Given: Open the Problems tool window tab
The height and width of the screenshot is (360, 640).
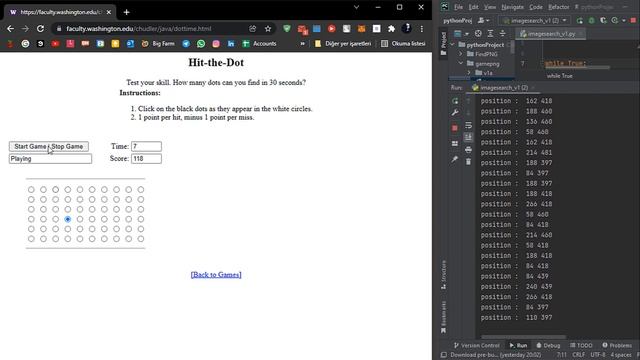Looking at the screenshot, I should pyautogui.click(x=617, y=346).
